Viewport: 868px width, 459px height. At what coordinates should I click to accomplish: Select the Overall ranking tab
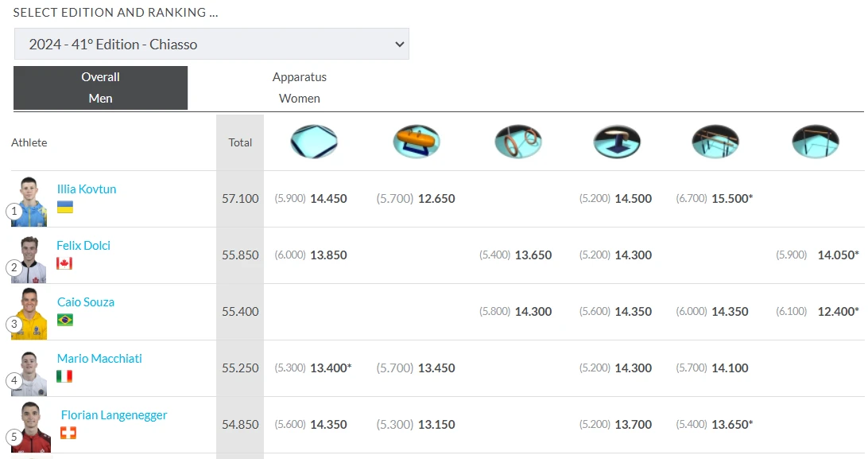click(100, 77)
